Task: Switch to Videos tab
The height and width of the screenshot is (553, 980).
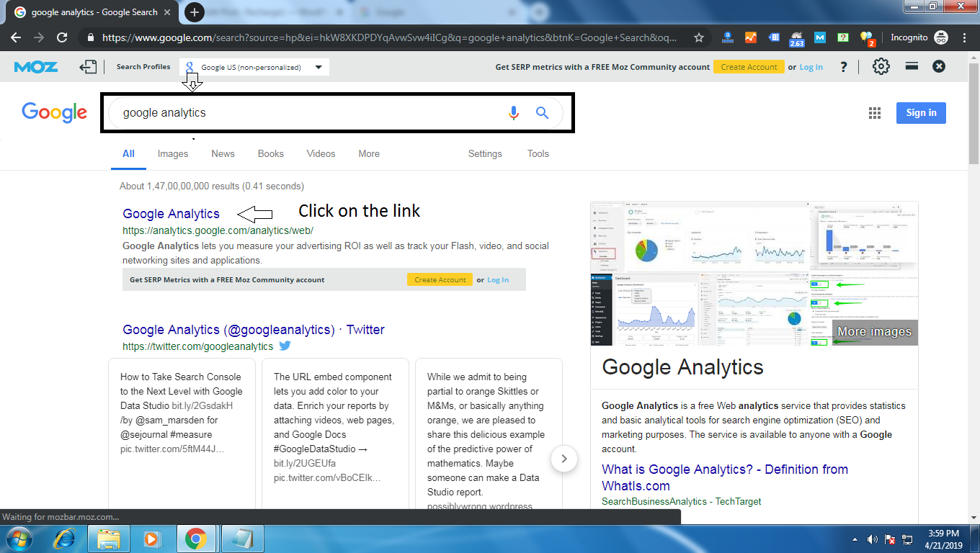Action: [321, 153]
